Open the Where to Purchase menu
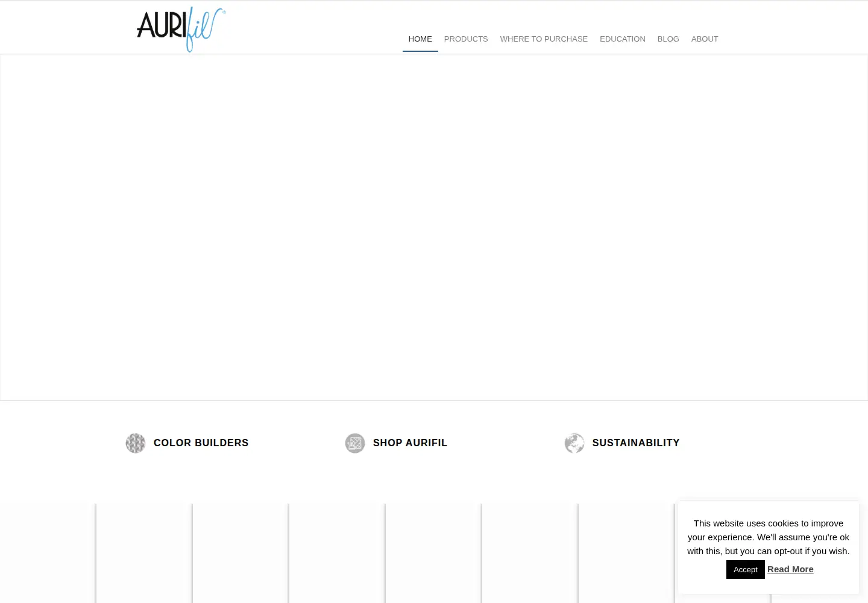This screenshot has height=603, width=868. 544,39
